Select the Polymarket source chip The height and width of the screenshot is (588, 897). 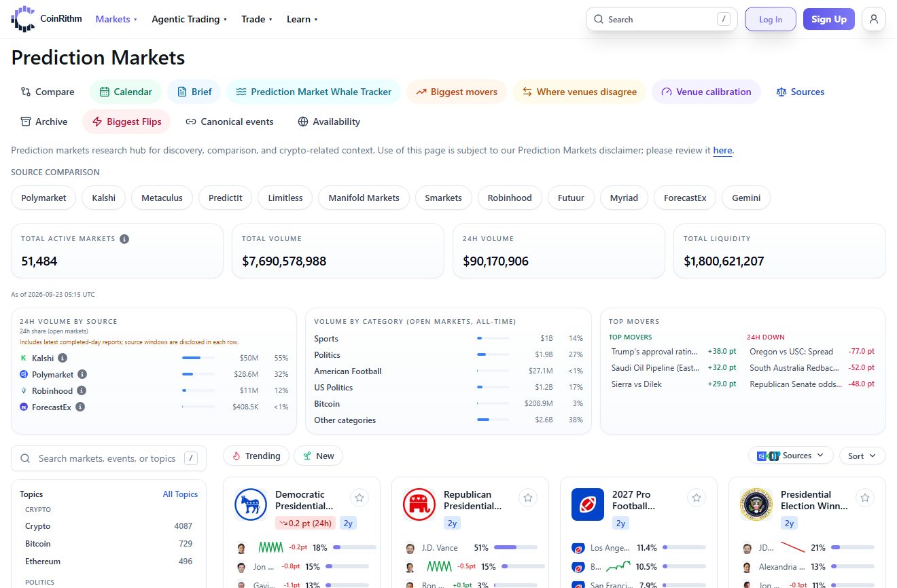[43, 198]
